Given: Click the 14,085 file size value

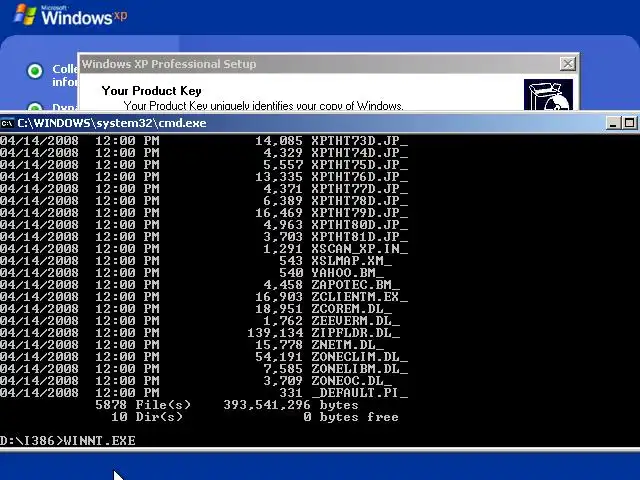Looking at the screenshot, I should click(279, 141).
